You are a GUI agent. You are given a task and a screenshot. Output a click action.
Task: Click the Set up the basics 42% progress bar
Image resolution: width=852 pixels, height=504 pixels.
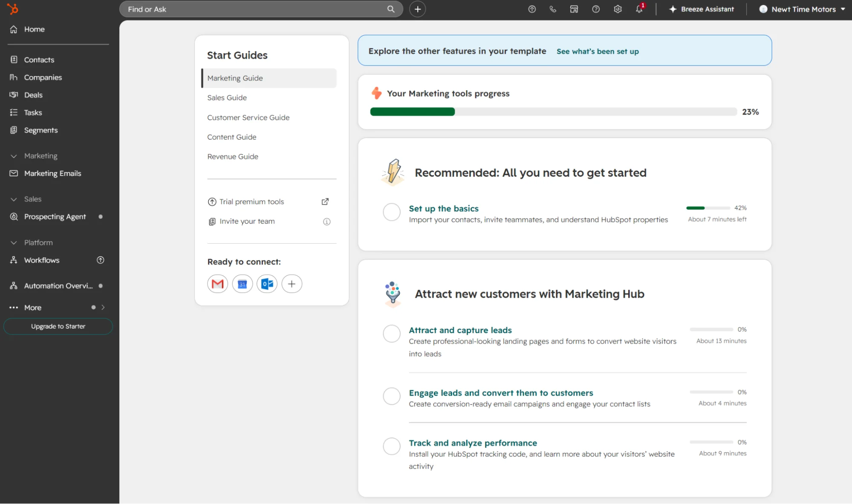pos(708,208)
